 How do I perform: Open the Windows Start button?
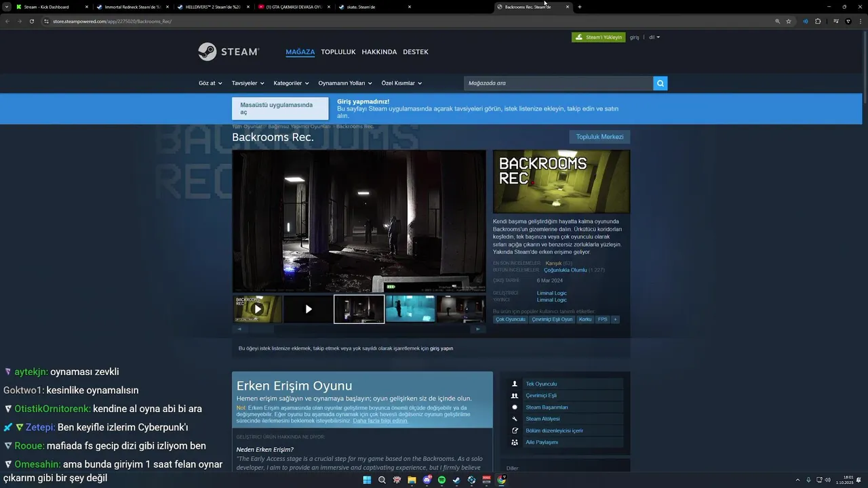367,480
